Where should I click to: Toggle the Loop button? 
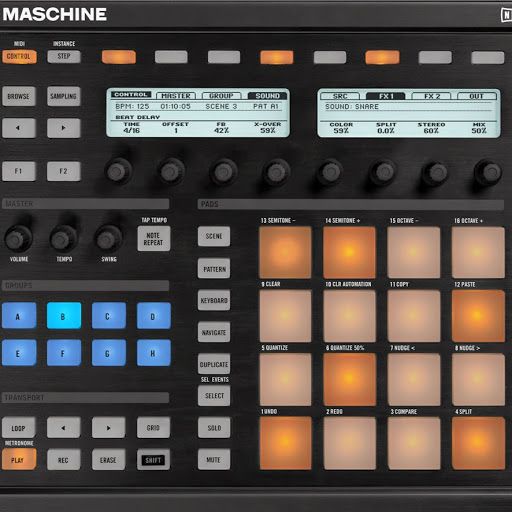[x=19, y=427]
